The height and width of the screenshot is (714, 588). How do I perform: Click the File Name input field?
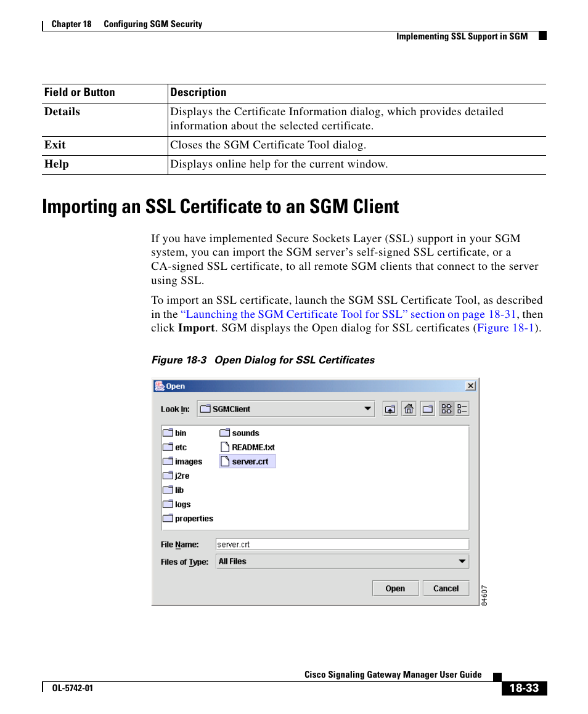342,544
